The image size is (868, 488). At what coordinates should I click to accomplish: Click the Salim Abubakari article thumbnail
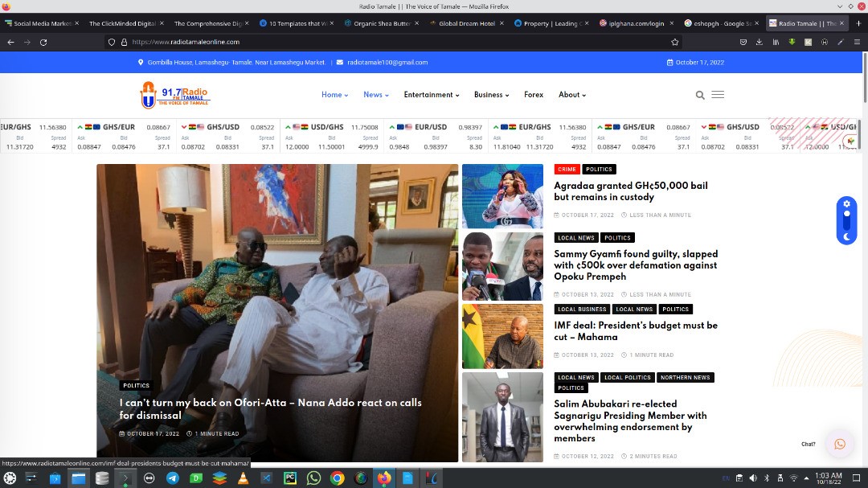[x=502, y=416]
